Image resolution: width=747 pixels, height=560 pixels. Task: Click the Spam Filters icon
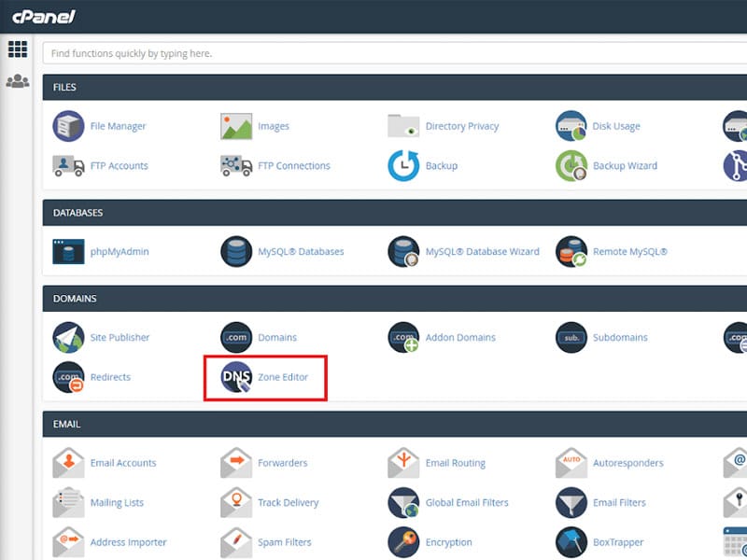click(x=236, y=542)
